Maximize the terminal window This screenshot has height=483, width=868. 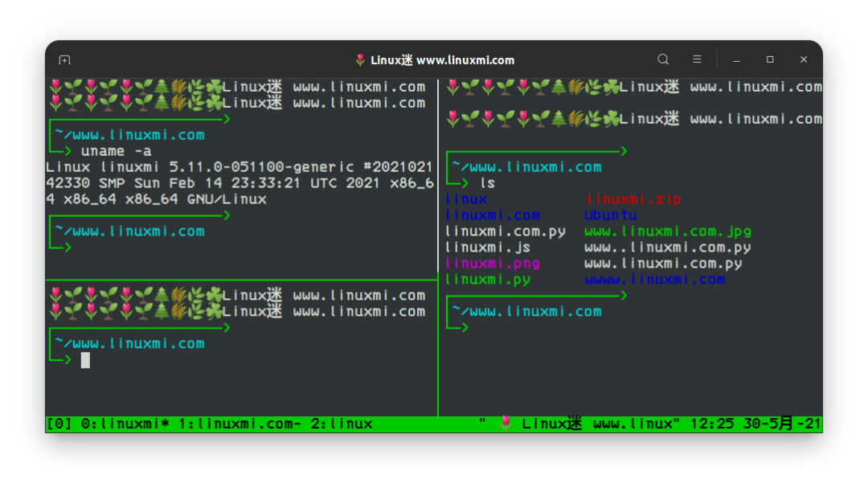click(x=770, y=59)
